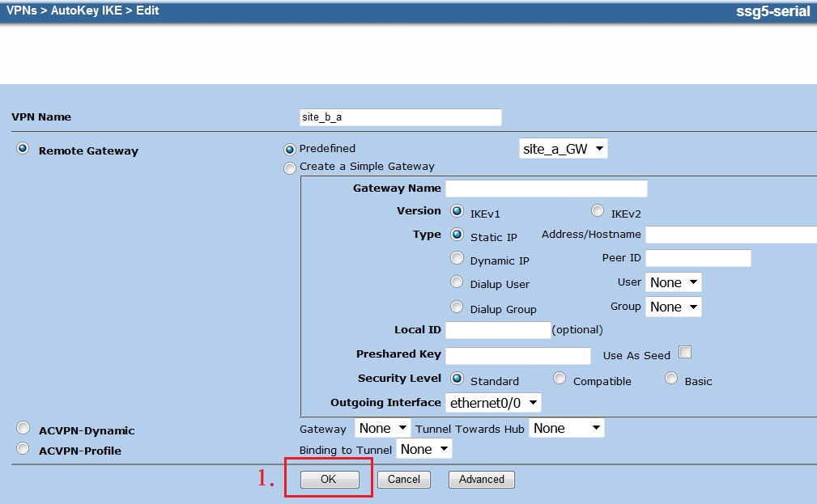Cancel the VPN edit
The image size is (817, 504).
pyautogui.click(x=403, y=479)
